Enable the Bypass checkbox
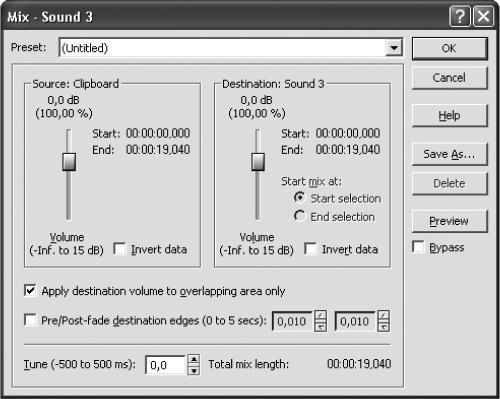This screenshot has width=500, height=399. 418,247
